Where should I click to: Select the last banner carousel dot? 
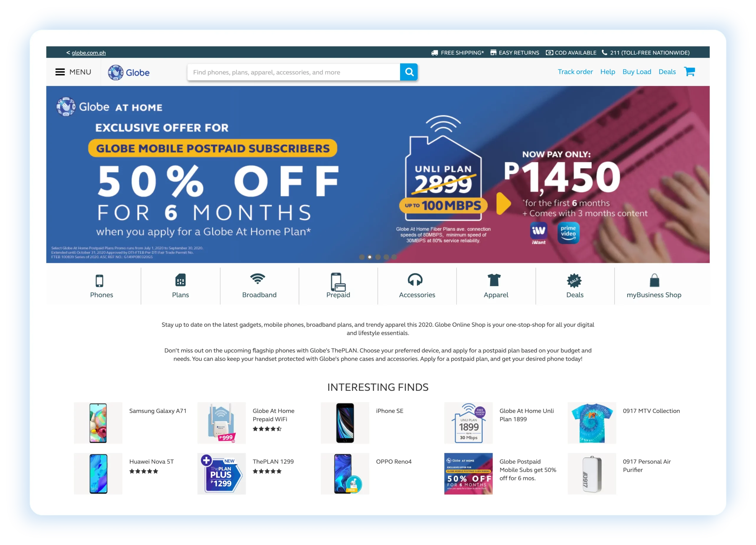(x=394, y=257)
